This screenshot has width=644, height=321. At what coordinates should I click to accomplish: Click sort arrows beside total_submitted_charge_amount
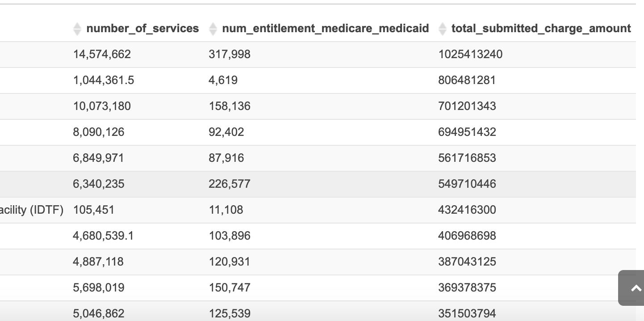tap(443, 29)
